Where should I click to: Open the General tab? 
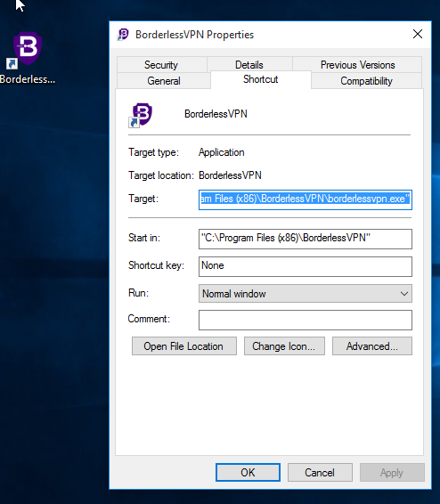click(x=164, y=81)
